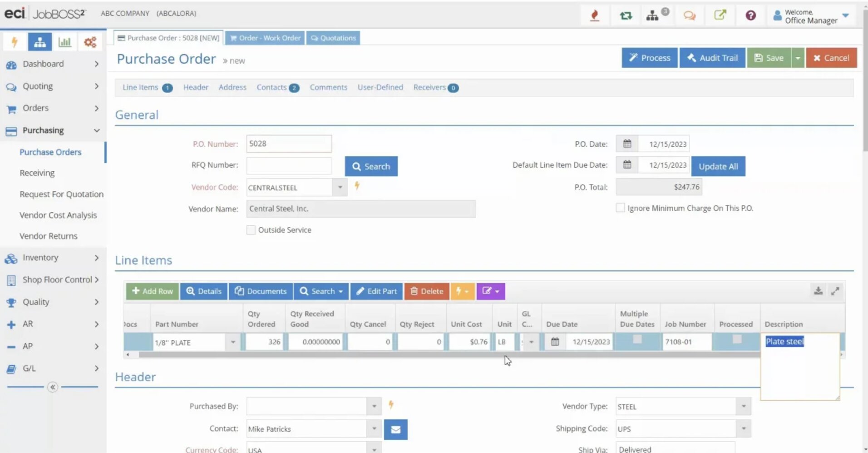Toggle Multiple Due Dates checkbox in line item

point(637,339)
